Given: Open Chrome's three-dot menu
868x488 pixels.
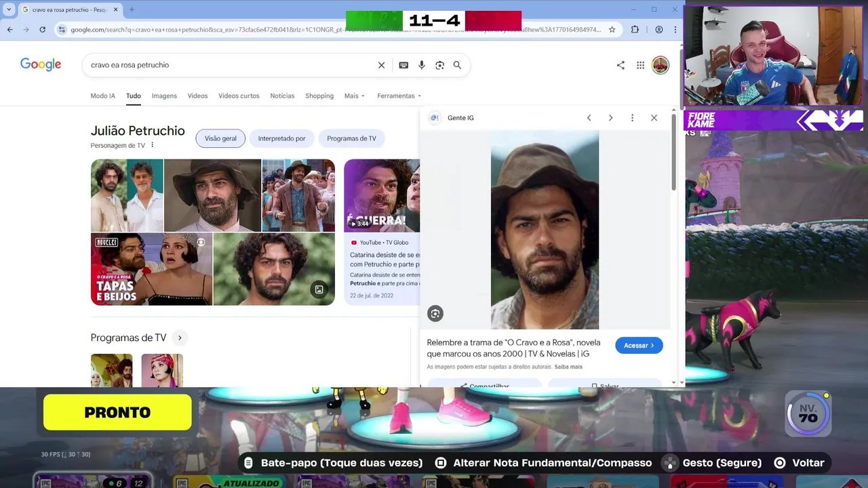Looking at the screenshot, I should point(675,30).
